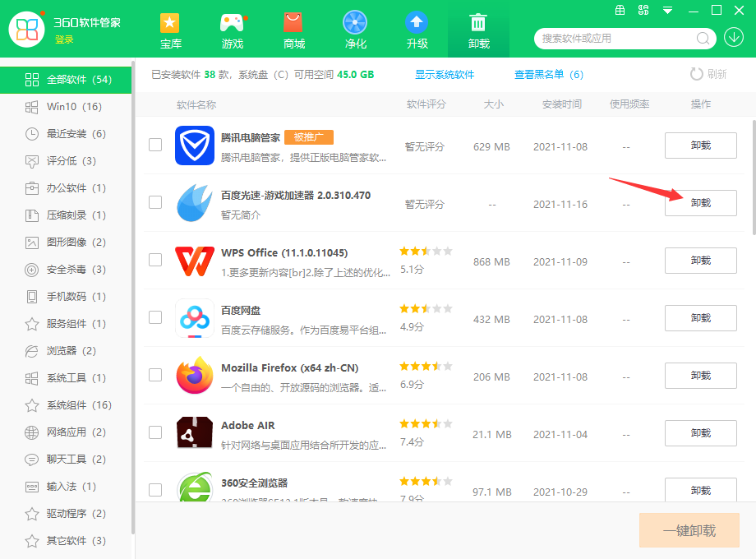The height and width of the screenshot is (559, 756).
Task: Sort list by 软件评分 column header
Action: 426,104
